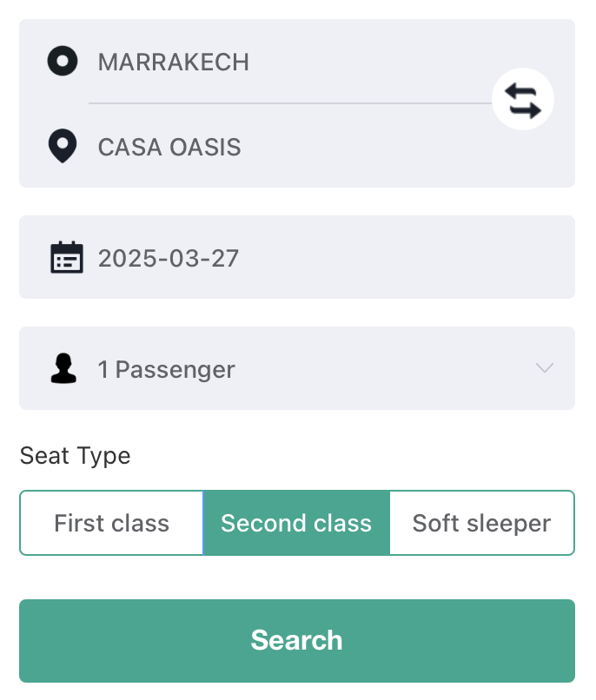
Task: Choose First class seat type
Action: click(x=111, y=523)
